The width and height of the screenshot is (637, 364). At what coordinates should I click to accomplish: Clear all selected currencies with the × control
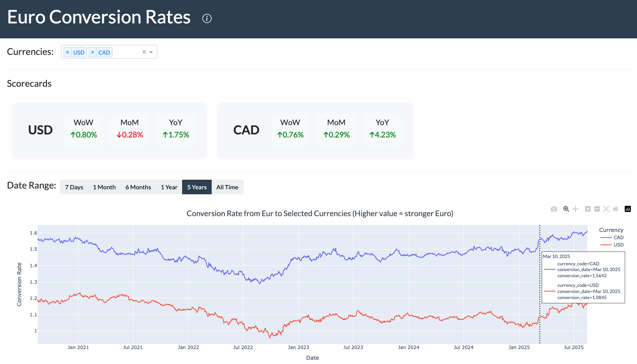(x=144, y=51)
